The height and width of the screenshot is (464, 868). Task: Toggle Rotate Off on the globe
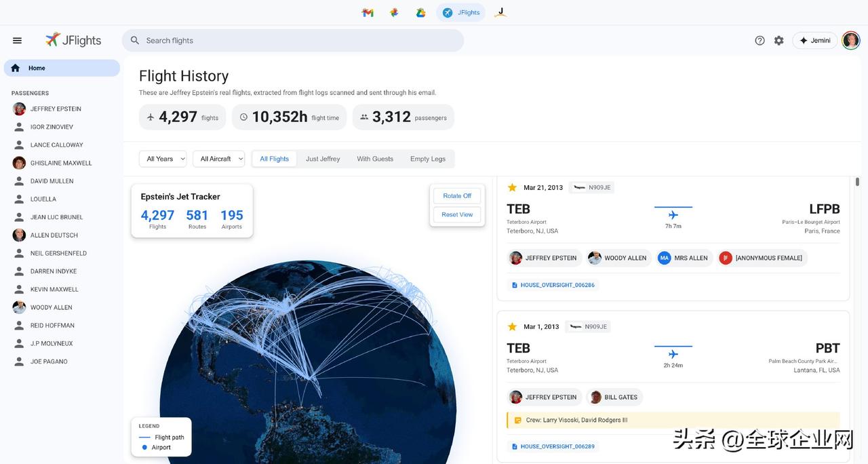click(x=457, y=196)
